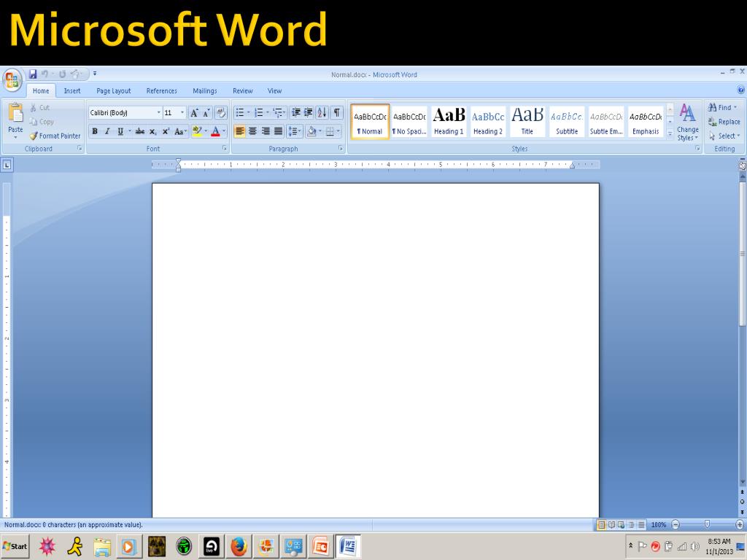
Task: Toggle Strikethrough formatting
Action: click(x=140, y=131)
